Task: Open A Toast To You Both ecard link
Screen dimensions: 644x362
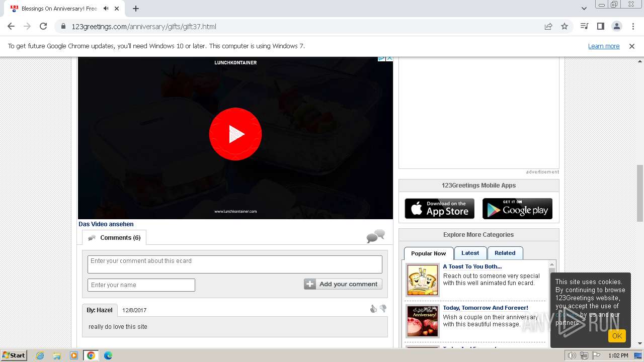Action: [x=472, y=266]
